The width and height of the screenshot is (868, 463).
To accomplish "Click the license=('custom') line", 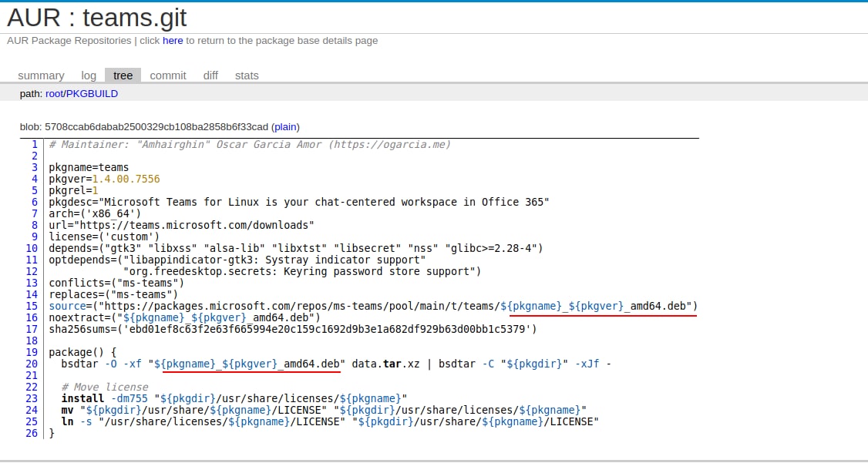I will [104, 237].
